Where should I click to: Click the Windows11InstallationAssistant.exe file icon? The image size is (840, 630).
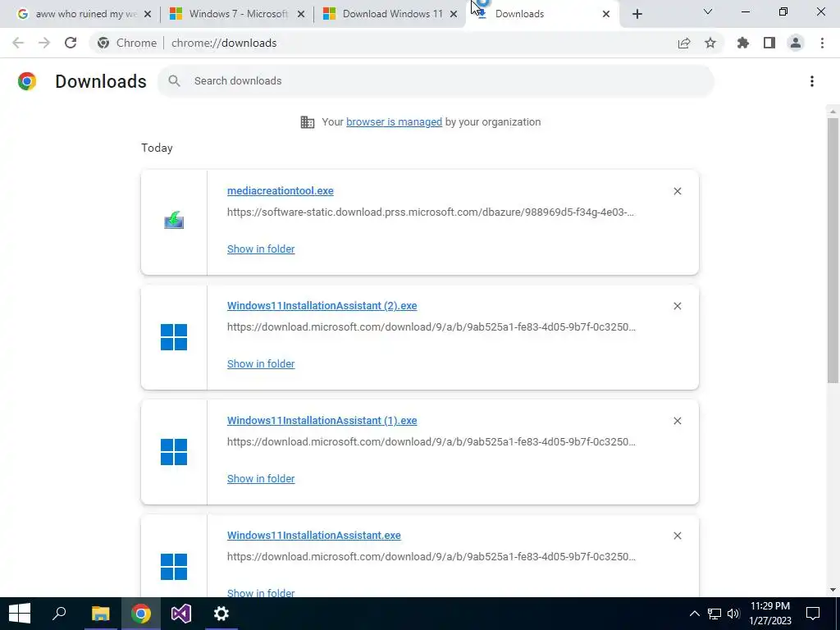(x=174, y=566)
